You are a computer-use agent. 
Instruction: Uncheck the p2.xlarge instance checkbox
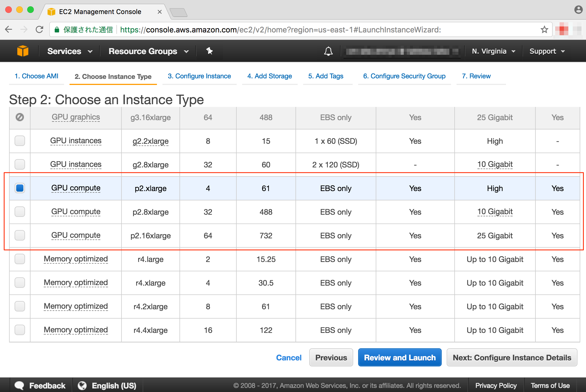pyautogui.click(x=20, y=188)
